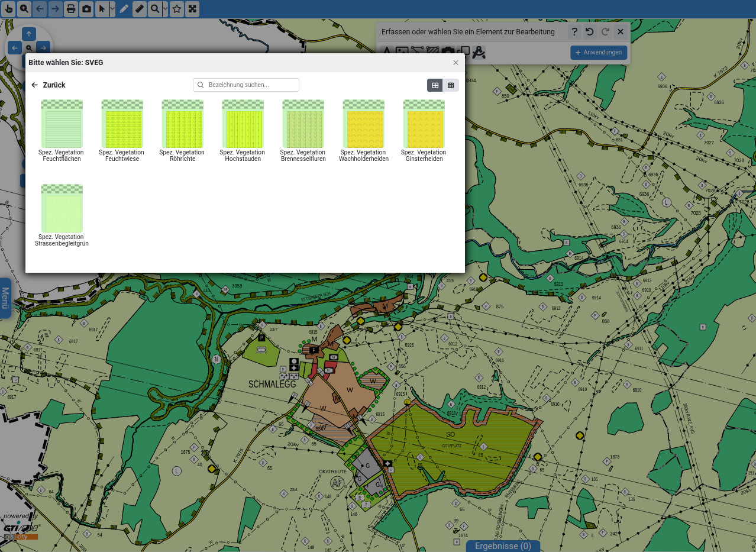Expand the search tool dropdown arrow
This screenshot has width=756, height=552.
165,9
